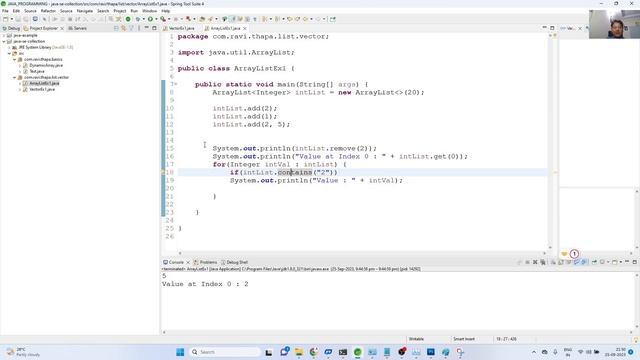Viewport: 640px width, 360px height.
Task: Open the Search menu
Action: pos(103,11)
